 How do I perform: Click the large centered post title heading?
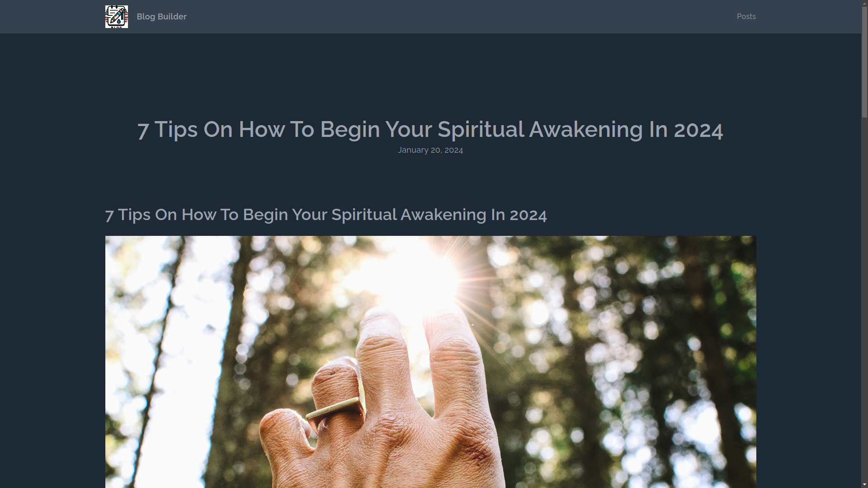tap(430, 130)
